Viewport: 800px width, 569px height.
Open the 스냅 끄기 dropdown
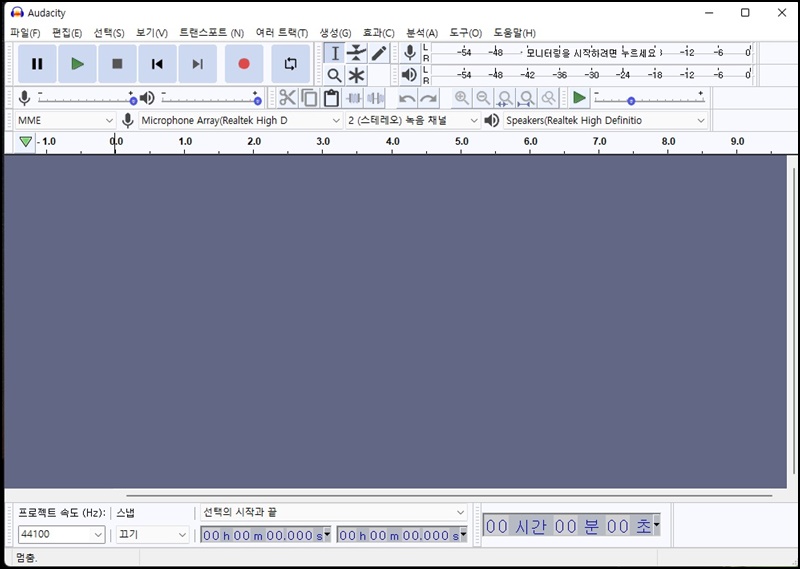point(152,534)
